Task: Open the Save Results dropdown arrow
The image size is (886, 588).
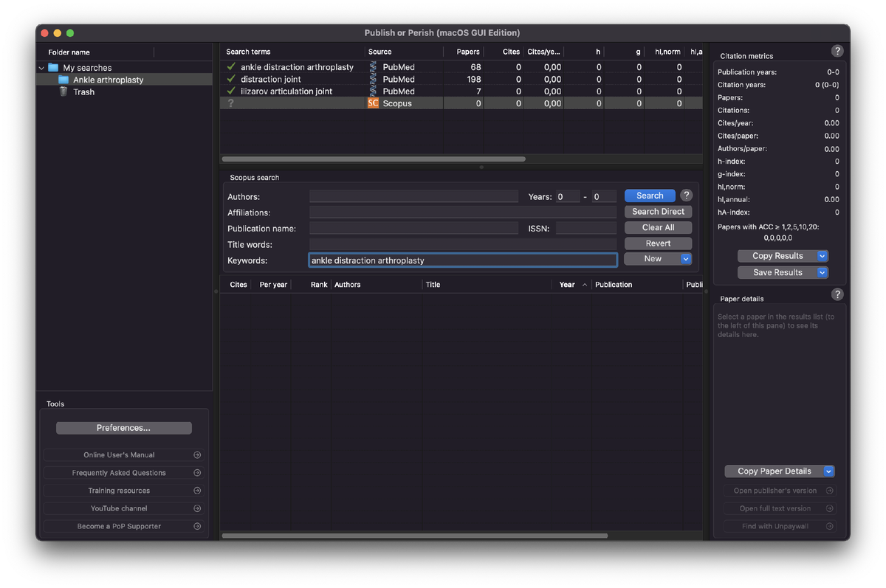Action: [823, 272]
